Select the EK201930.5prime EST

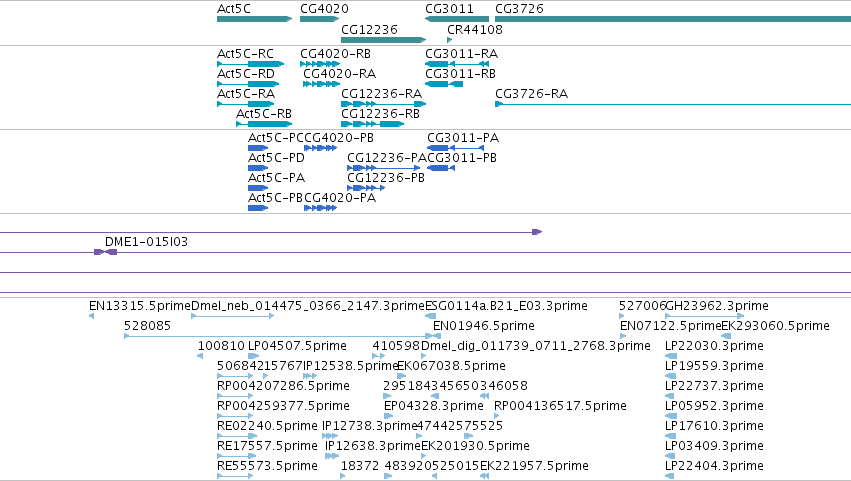424,457
